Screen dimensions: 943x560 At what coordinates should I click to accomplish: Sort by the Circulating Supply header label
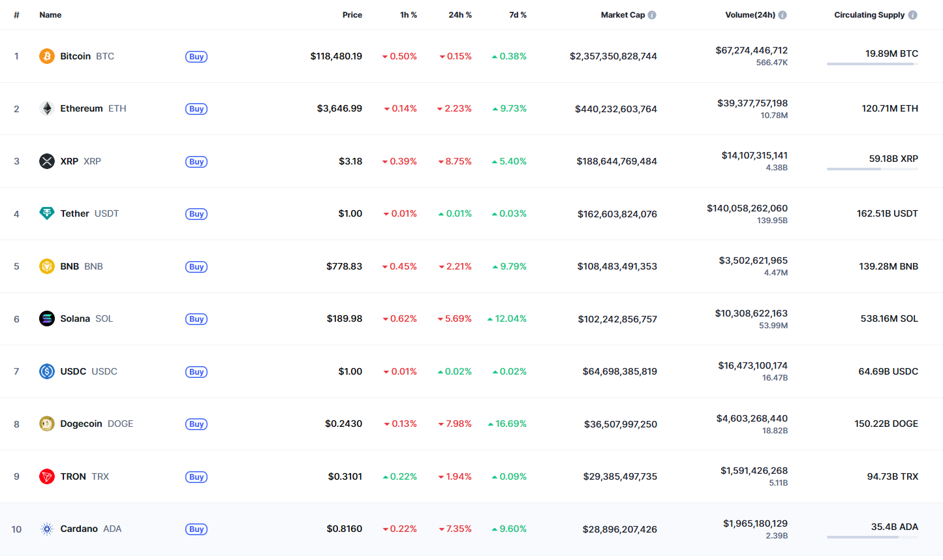(x=869, y=15)
